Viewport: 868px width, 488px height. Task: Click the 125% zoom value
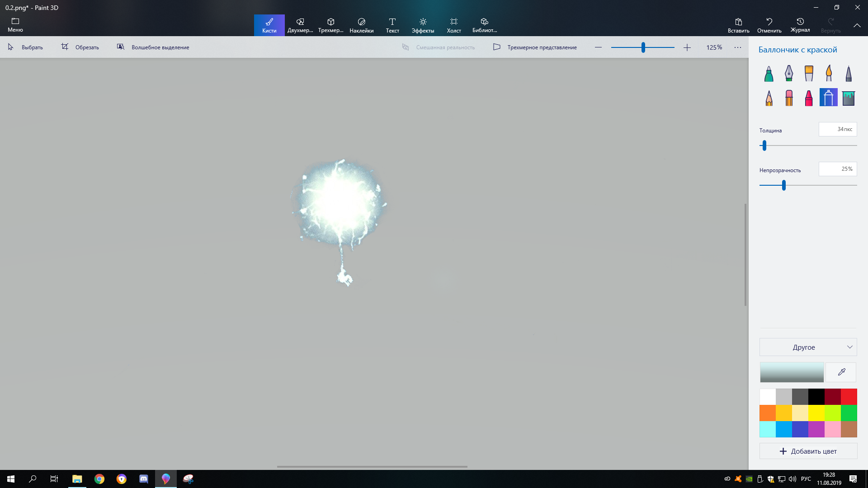coord(714,47)
